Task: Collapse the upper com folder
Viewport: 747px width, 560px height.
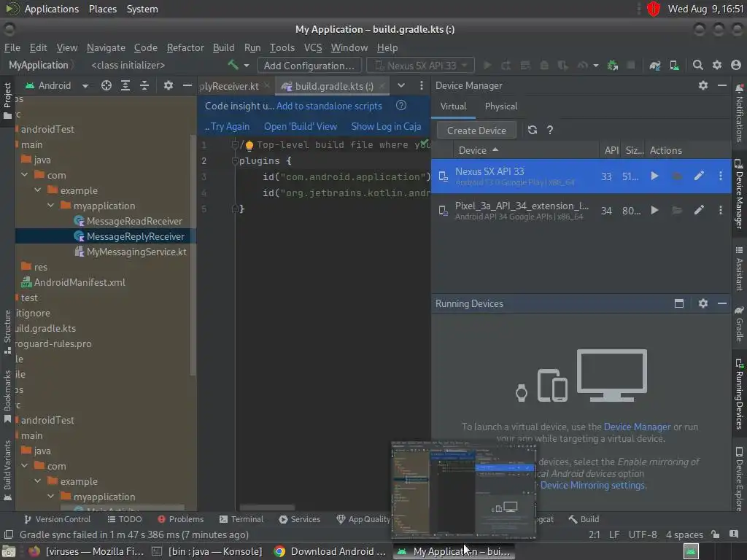Action: pyautogui.click(x=25, y=175)
